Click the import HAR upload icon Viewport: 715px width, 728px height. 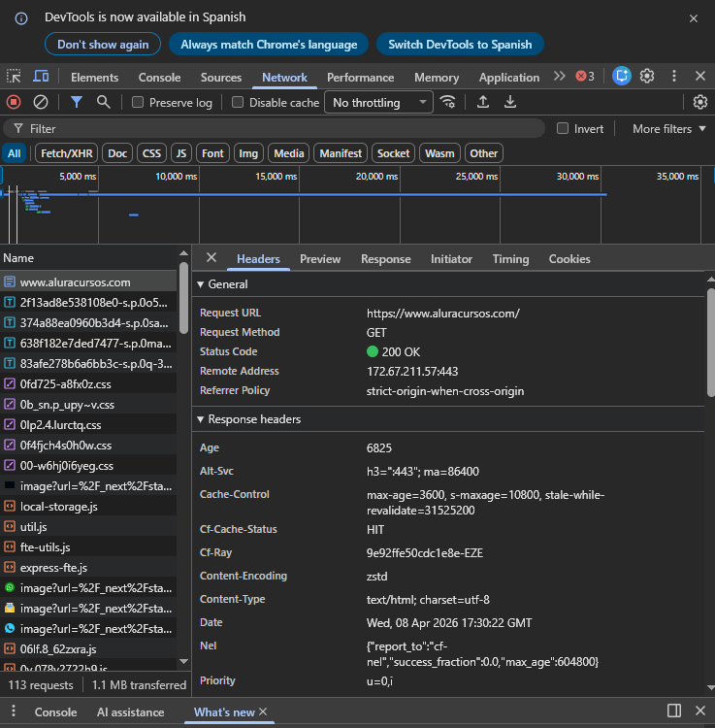483,102
